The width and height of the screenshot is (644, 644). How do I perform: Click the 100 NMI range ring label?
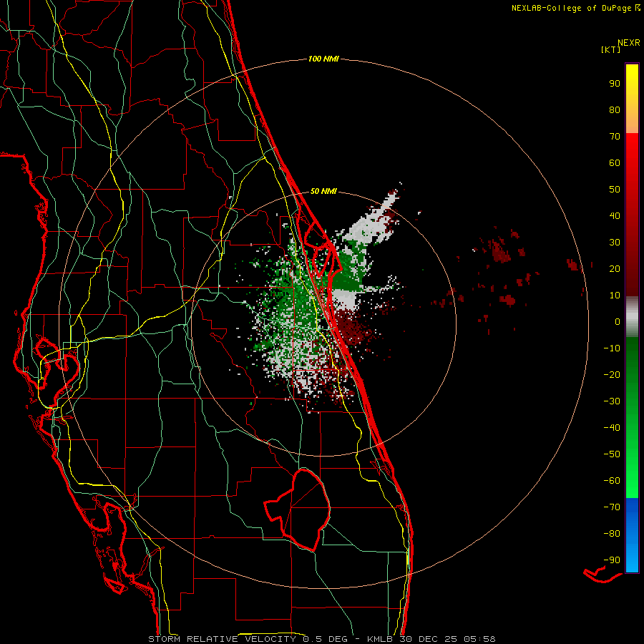[323, 59]
